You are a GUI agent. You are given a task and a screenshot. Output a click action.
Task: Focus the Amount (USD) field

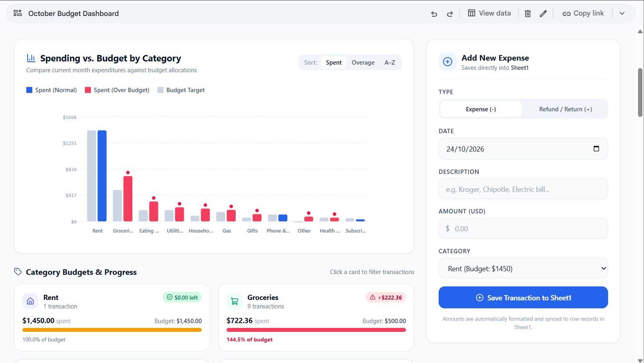(x=523, y=229)
